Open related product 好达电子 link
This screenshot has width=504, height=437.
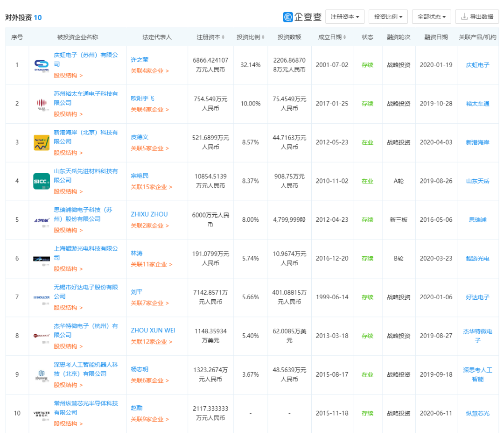coord(478,297)
